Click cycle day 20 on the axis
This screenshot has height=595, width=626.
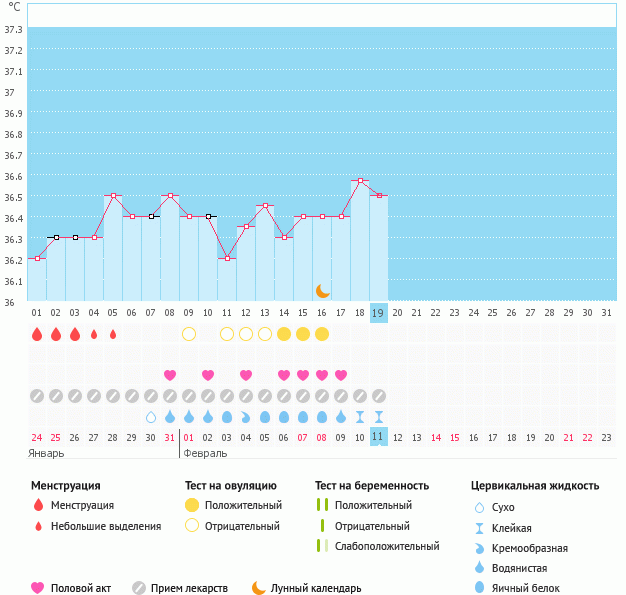[398, 313]
